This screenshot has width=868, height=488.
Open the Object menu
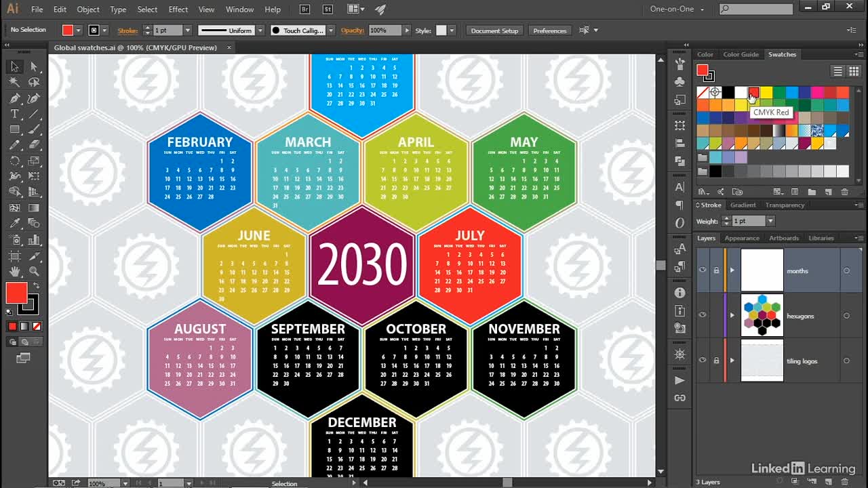click(88, 9)
